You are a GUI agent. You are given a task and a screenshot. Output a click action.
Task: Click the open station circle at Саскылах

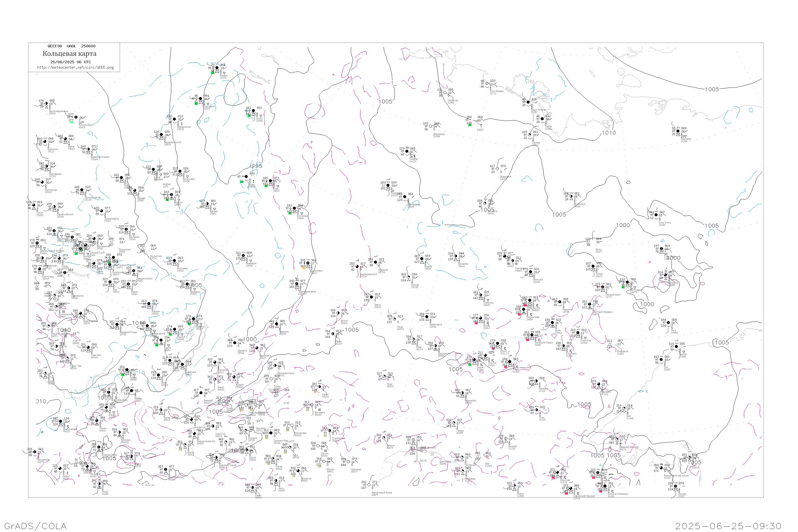click(x=445, y=92)
